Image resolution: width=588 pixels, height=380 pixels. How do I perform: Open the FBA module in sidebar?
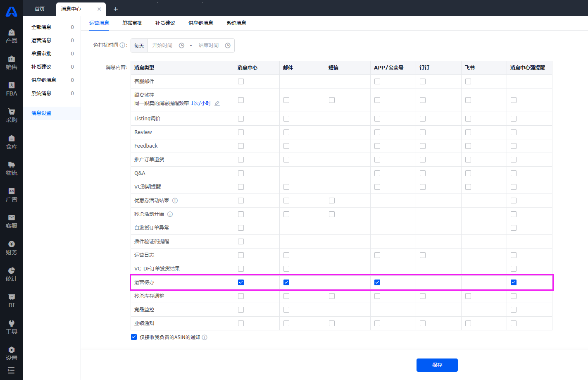(12, 89)
